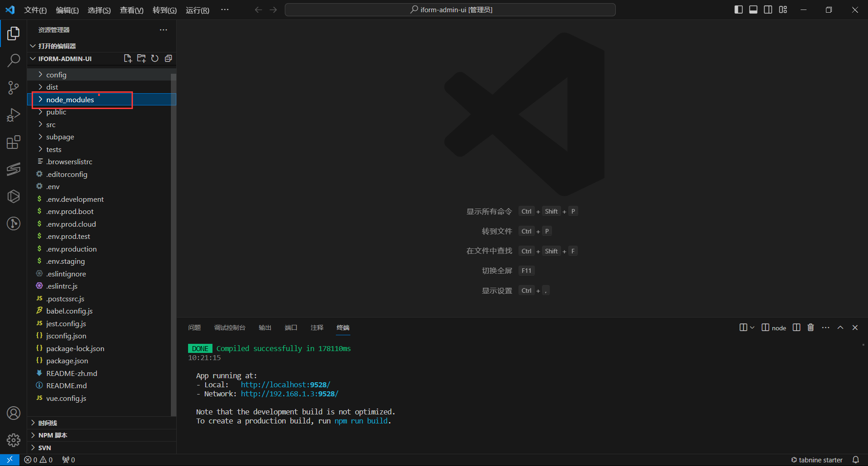Screen dimensions: 868x466
Task: Expand the NPM 脚本 section
Action: 52,435
